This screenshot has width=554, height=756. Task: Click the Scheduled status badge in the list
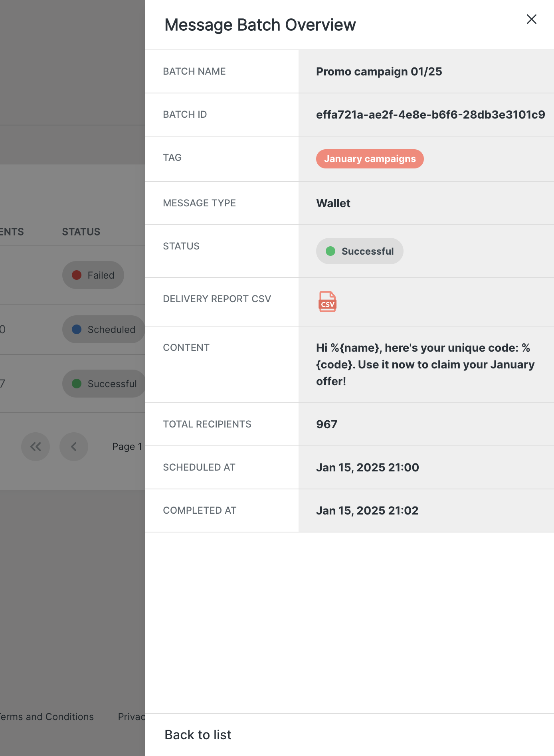pos(104,329)
